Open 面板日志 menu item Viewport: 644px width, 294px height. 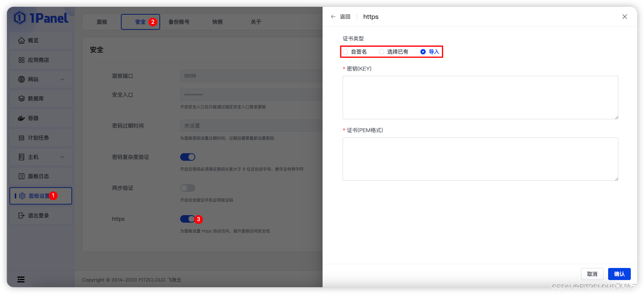tap(41, 176)
